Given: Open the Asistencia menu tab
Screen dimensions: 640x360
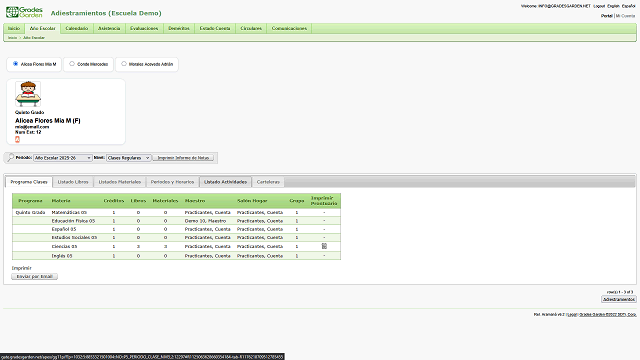Looking at the screenshot, I should click(109, 29).
